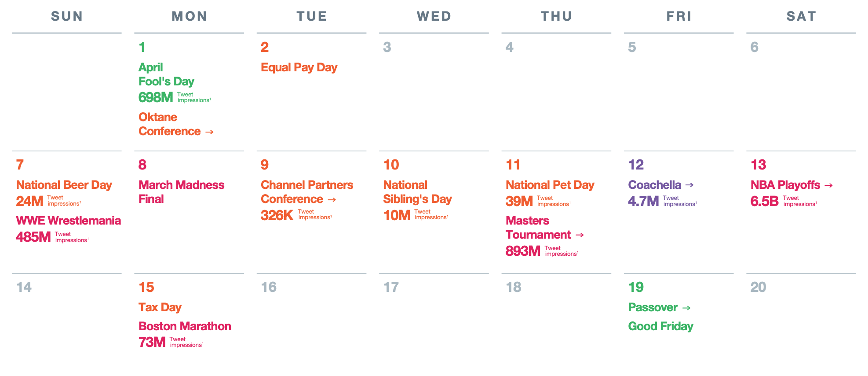Open the National Sibling's Day event
This screenshot has height=376, width=868.
tap(417, 192)
